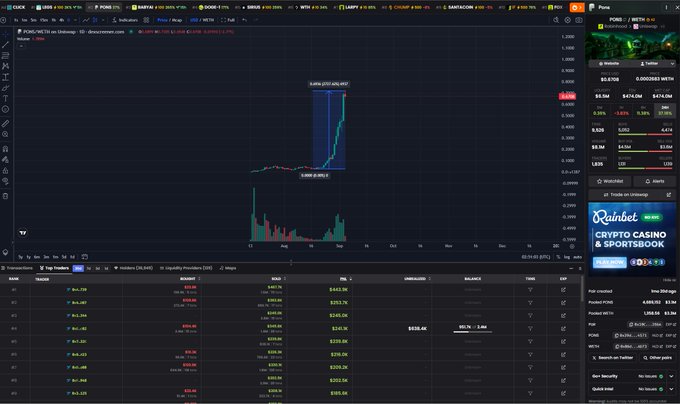Toggle lock all drawing tools
This screenshot has height=404, width=680.
point(5,170)
